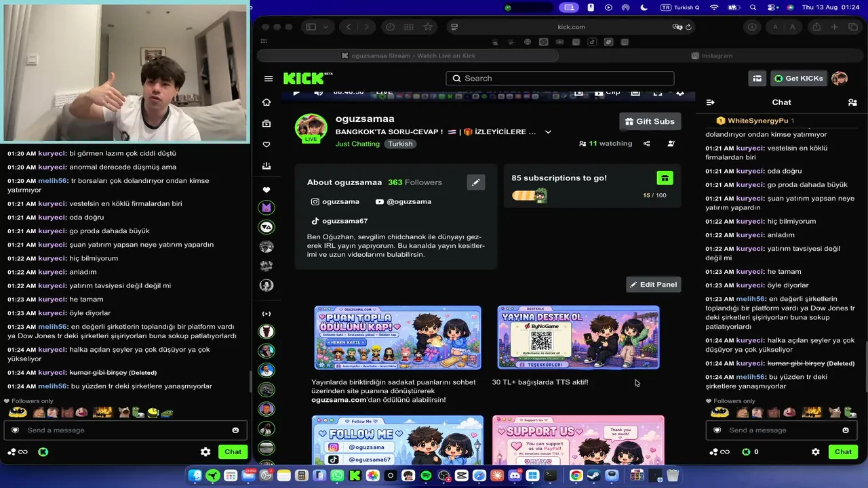This screenshot has width=868, height=488.
Task: Switch to Instagram Safari tab
Action: click(712, 56)
